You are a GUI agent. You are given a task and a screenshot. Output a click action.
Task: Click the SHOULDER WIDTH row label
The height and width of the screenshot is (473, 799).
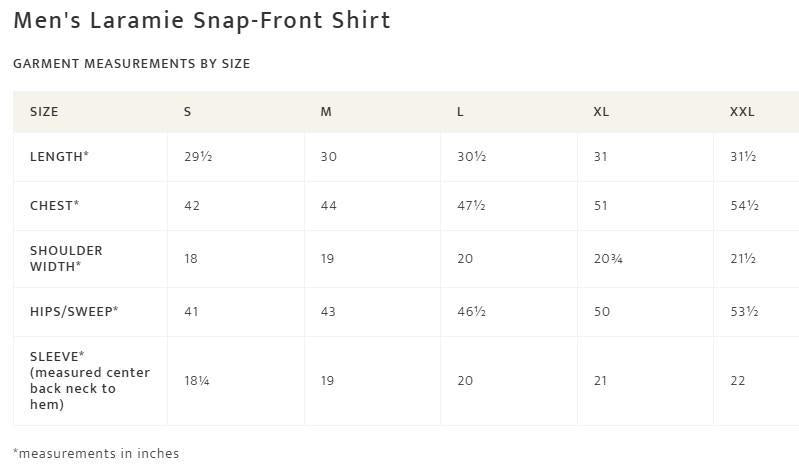click(x=66, y=258)
